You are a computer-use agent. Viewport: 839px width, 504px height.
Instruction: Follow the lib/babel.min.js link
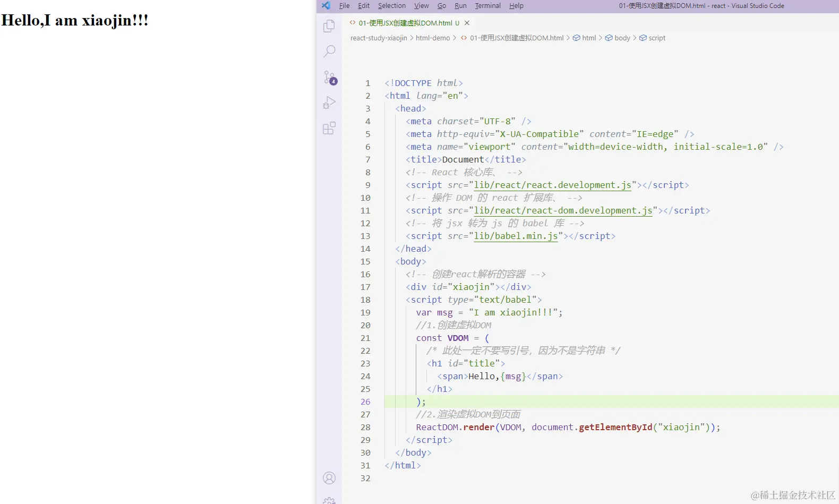tap(516, 236)
